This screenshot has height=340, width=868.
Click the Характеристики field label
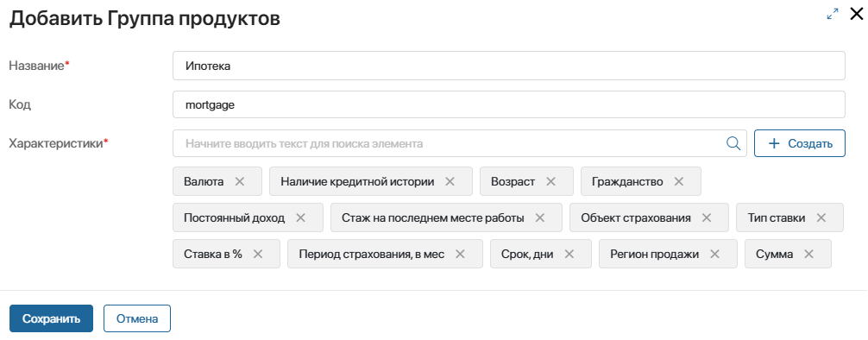[x=56, y=143]
